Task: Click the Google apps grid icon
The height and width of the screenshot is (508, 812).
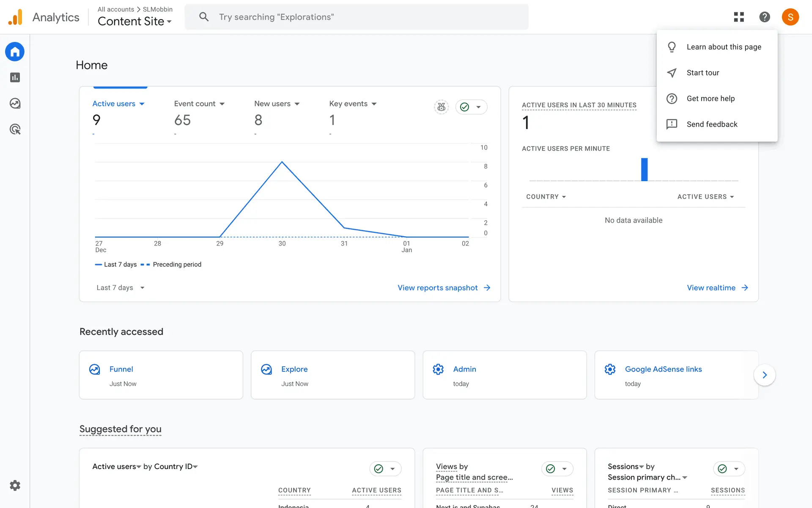Action: pos(738,17)
